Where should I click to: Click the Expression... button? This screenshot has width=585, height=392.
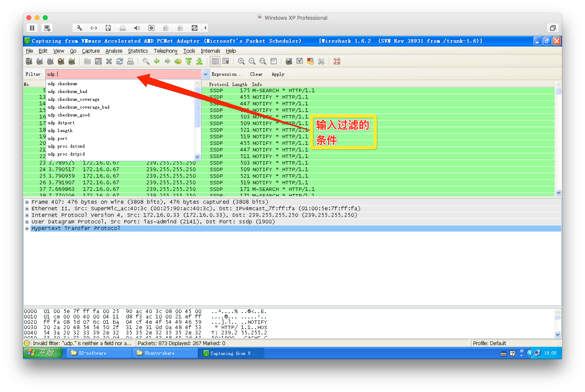pyautogui.click(x=227, y=74)
